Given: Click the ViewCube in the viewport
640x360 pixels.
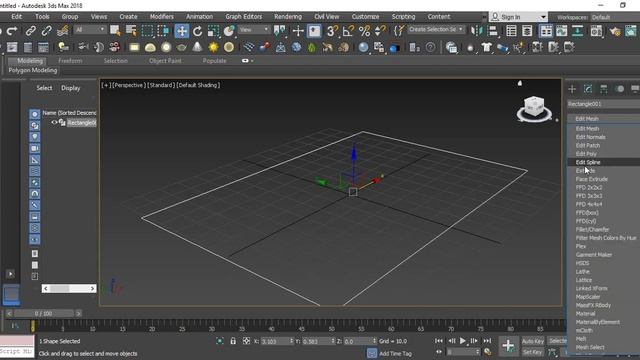Looking at the screenshot, I should pos(534,108).
